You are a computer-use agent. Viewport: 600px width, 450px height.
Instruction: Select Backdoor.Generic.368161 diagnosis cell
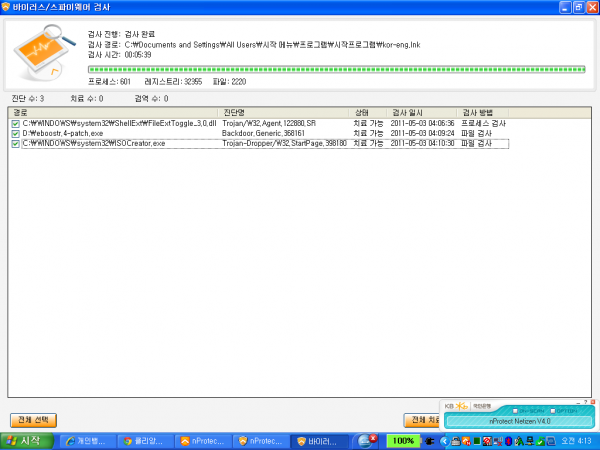point(263,134)
